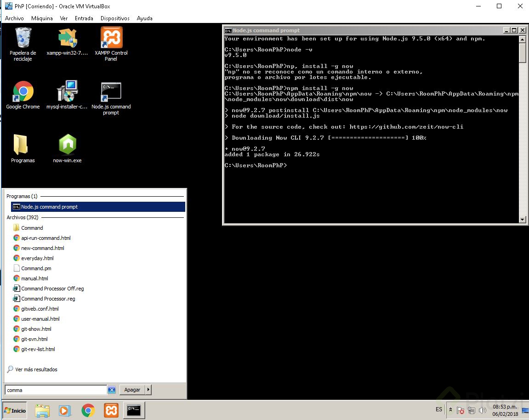Click the Inicio start button
The height and width of the screenshot is (420, 529).
(15, 410)
